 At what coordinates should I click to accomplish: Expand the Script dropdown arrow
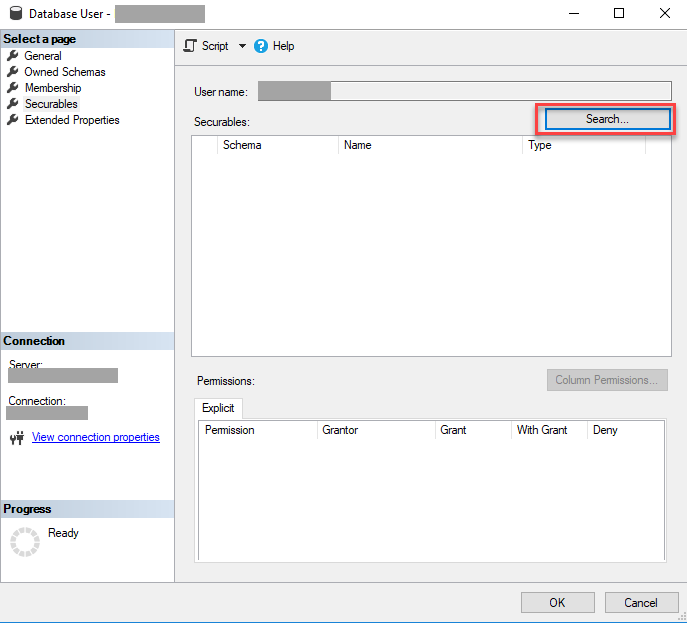point(242,46)
